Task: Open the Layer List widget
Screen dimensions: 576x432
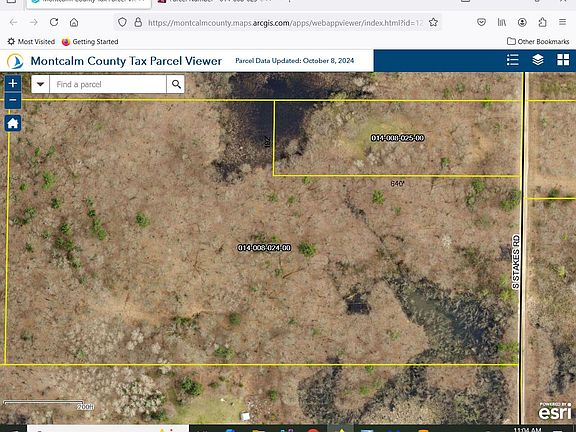Action: click(538, 60)
